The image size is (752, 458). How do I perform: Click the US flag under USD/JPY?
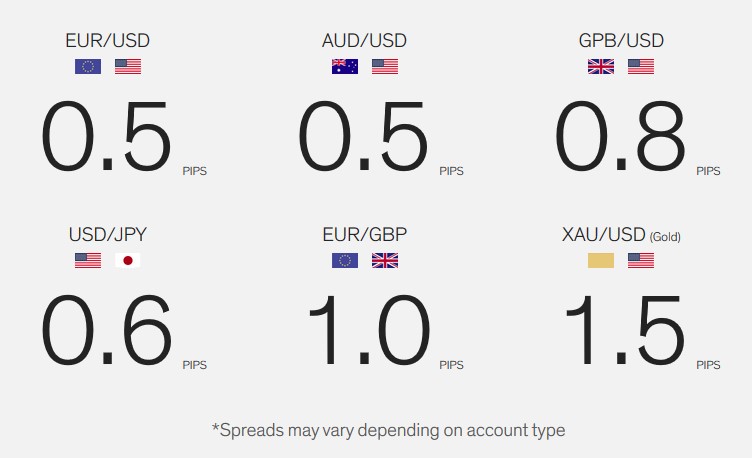(x=88, y=260)
